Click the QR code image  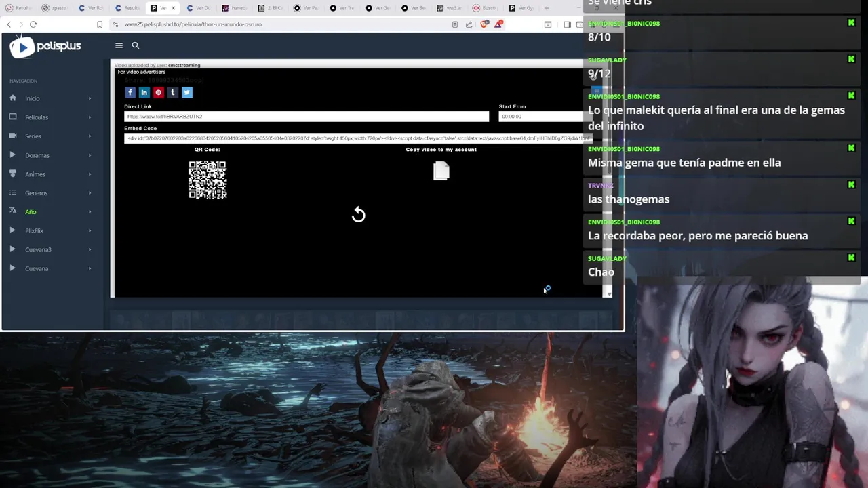[208, 180]
